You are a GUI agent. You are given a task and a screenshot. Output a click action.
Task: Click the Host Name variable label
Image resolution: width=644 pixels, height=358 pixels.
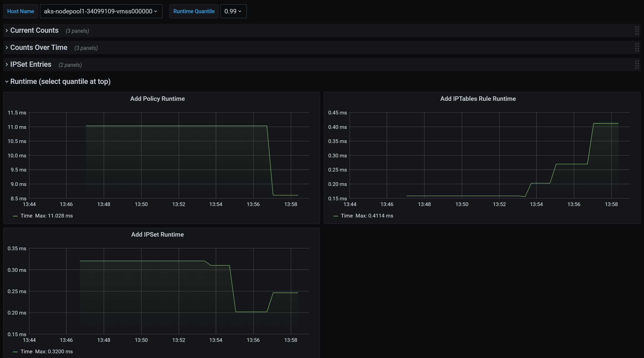coord(21,11)
